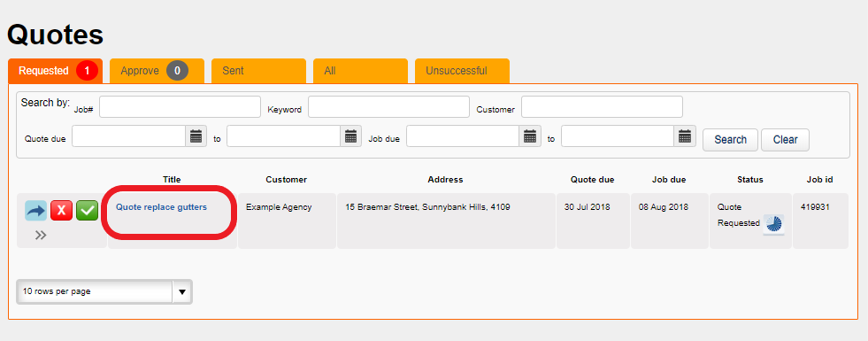Open the Quote replace gutters link
The image size is (868, 341).
(161, 207)
